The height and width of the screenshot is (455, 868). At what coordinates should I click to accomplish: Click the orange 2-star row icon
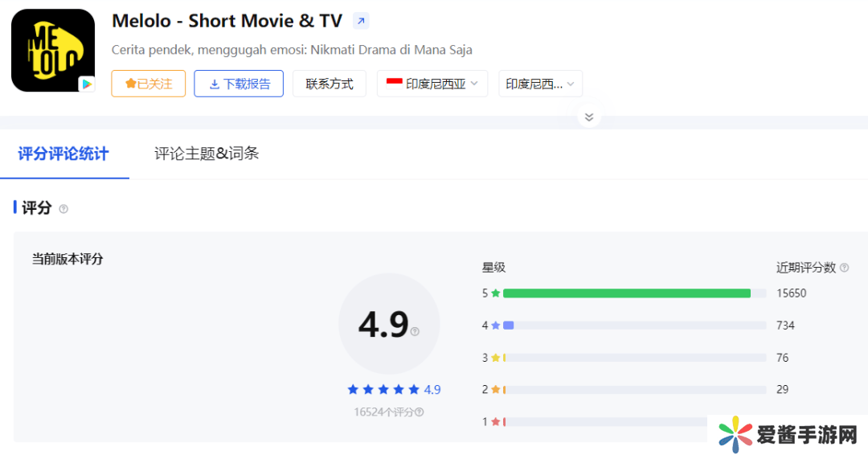[x=496, y=390]
